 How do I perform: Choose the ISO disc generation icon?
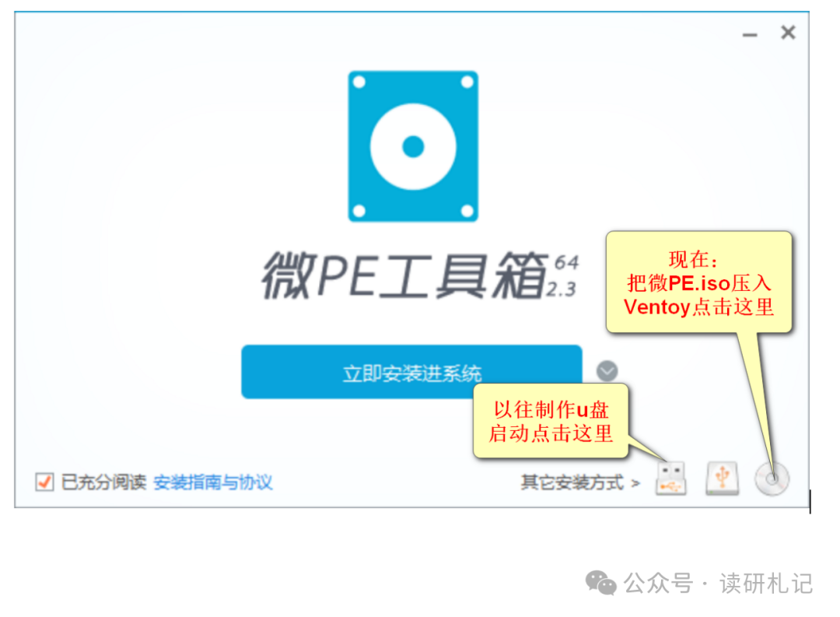coord(772,479)
